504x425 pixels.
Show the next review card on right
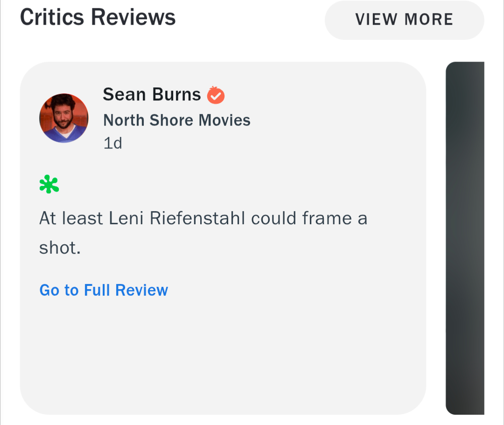(x=465, y=238)
